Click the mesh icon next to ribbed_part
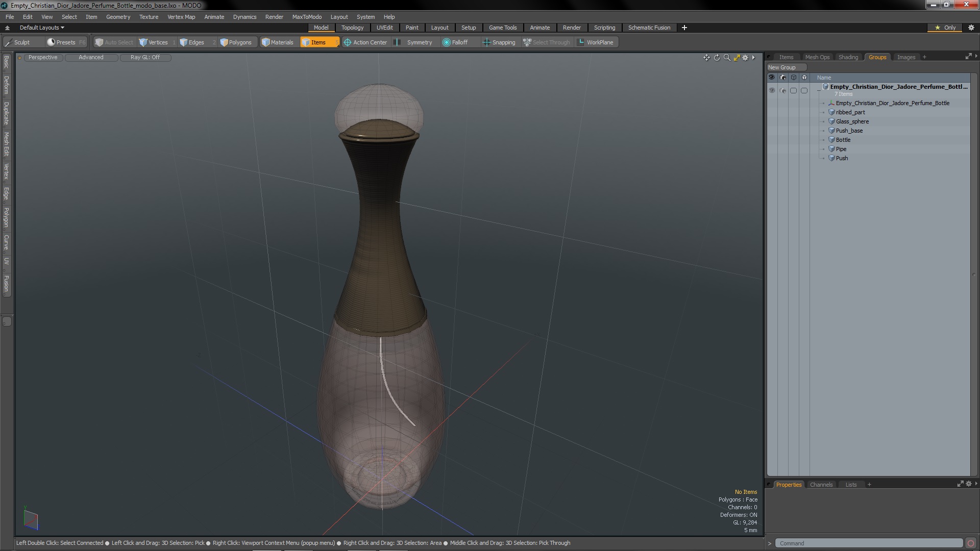The height and width of the screenshot is (551, 980). tap(831, 112)
